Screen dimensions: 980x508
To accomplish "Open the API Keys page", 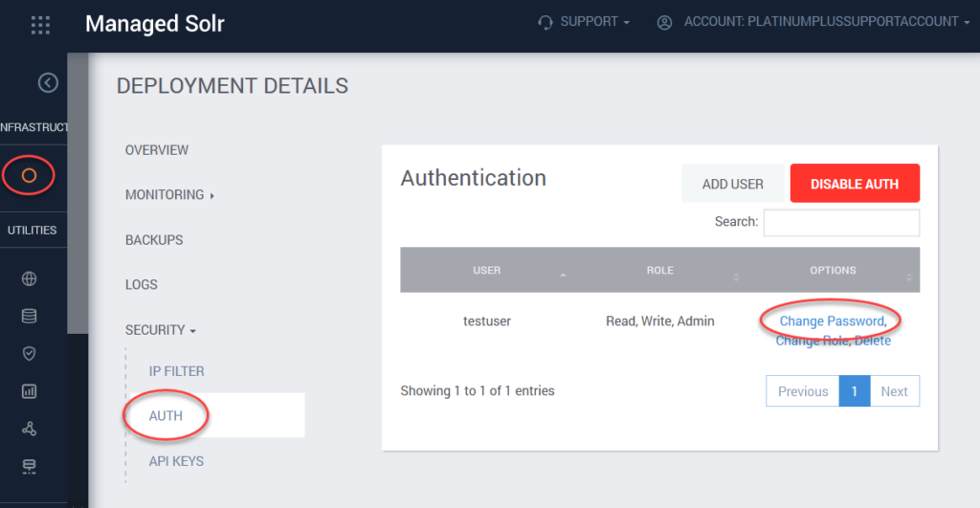I will tap(176, 461).
